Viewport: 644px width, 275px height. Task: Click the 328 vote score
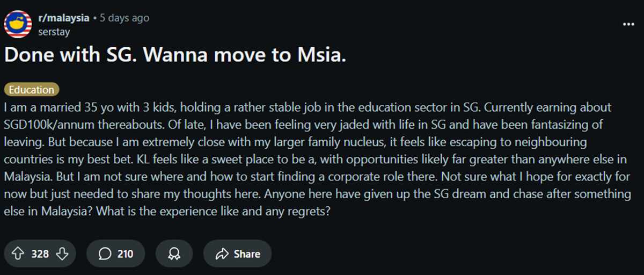click(x=40, y=254)
